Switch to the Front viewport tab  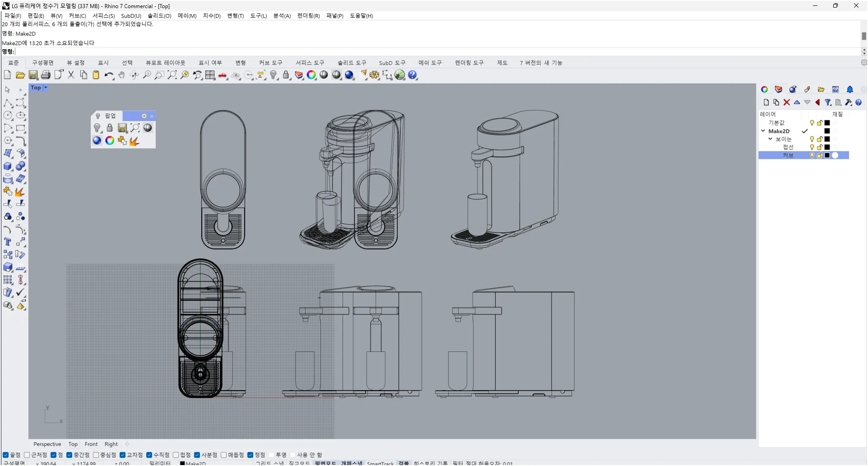coord(91,444)
